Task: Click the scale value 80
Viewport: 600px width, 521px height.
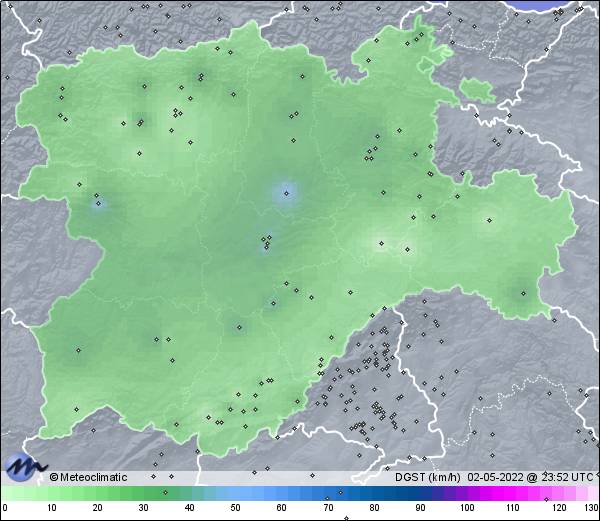Action: pyautogui.click(x=374, y=508)
